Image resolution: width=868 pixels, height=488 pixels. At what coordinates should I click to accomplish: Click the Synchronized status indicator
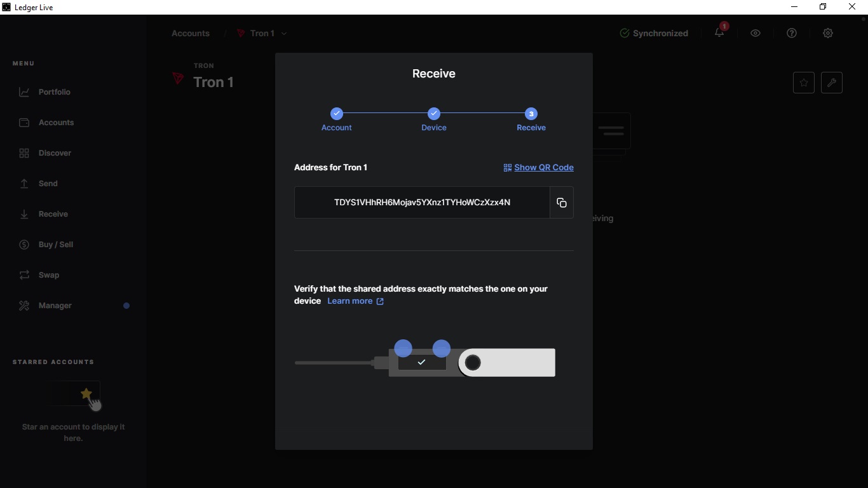[x=654, y=33]
